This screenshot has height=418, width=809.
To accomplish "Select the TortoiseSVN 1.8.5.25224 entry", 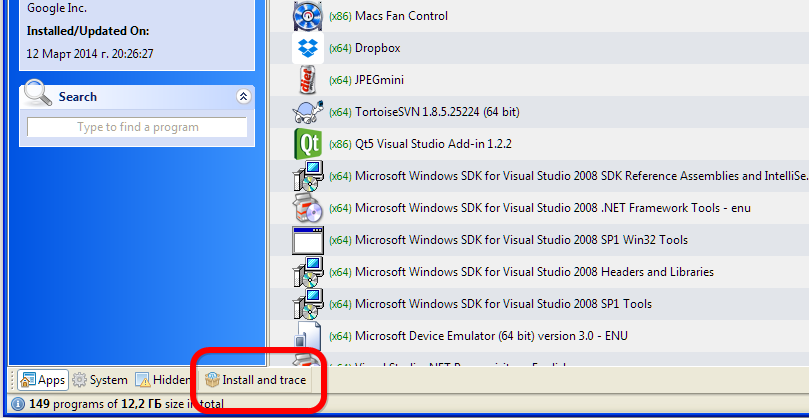I will coord(437,112).
